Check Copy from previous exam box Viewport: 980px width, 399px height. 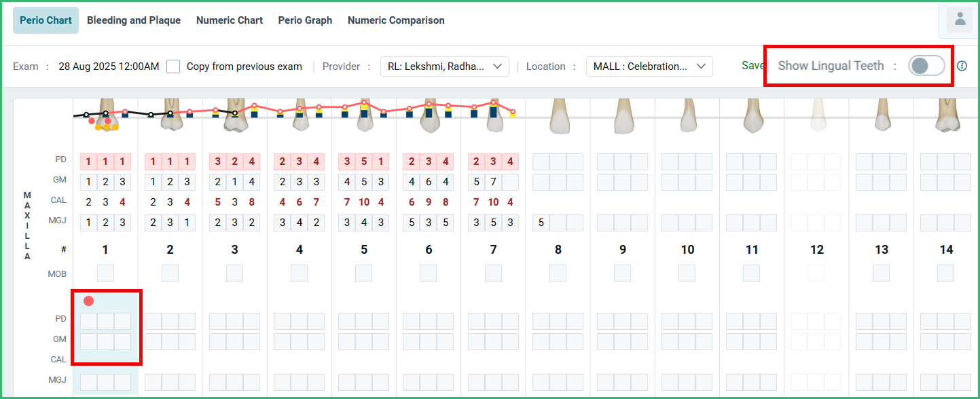click(173, 66)
